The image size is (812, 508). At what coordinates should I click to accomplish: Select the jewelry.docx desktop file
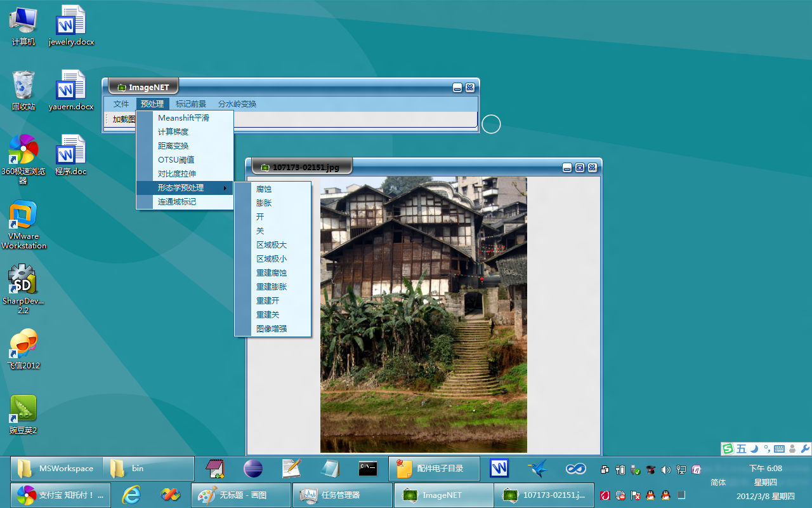tap(71, 26)
